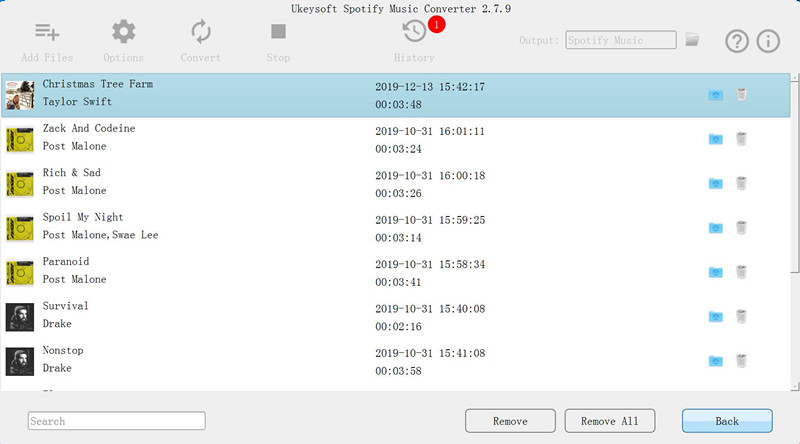Image resolution: width=800 pixels, height=444 pixels.
Task: Open folder for Paranoid track
Action: (x=715, y=273)
